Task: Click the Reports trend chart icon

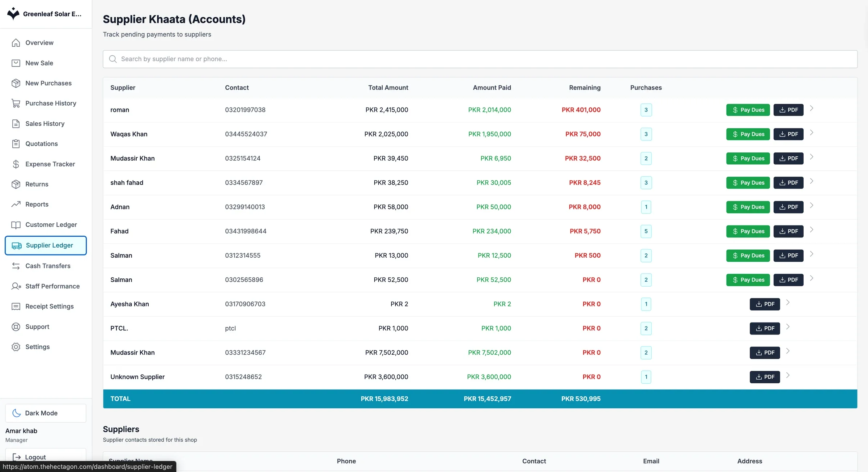Action: click(x=16, y=205)
